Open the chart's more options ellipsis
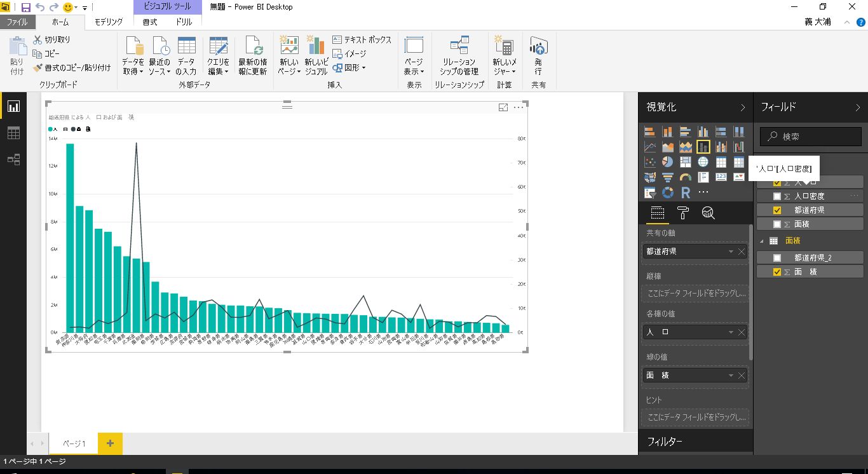Screen dimensions: 868x474 point(519,107)
